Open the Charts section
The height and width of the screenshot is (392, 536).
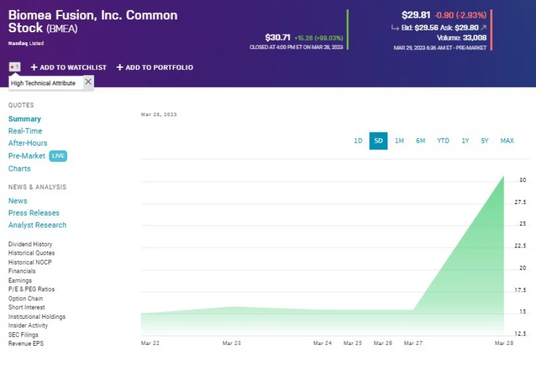coord(19,168)
